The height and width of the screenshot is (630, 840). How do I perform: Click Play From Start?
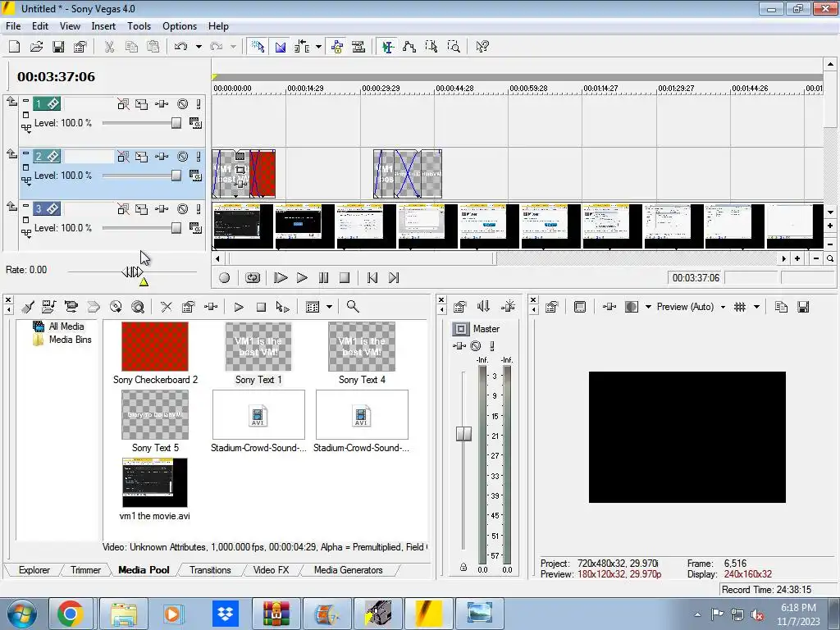(281, 277)
